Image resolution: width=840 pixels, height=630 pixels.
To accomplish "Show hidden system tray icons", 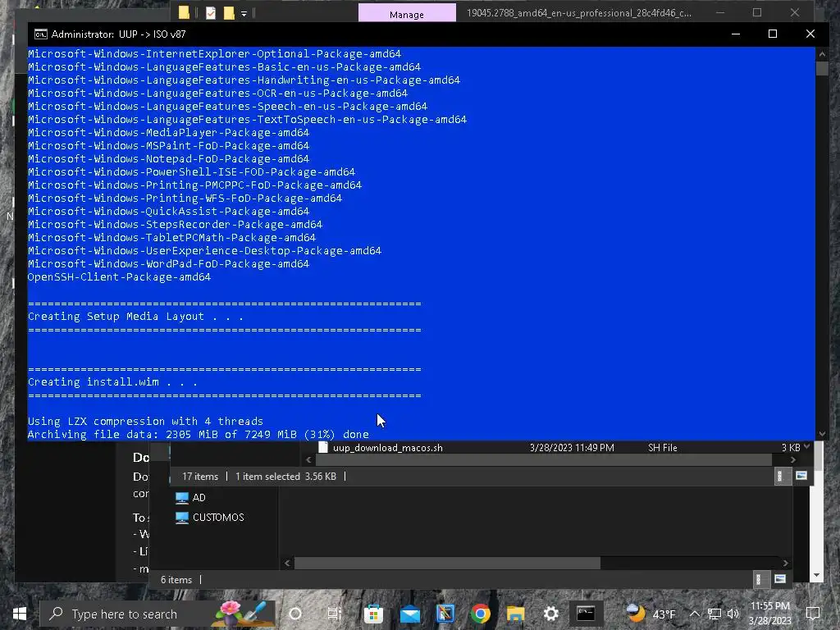I will pos(694,614).
